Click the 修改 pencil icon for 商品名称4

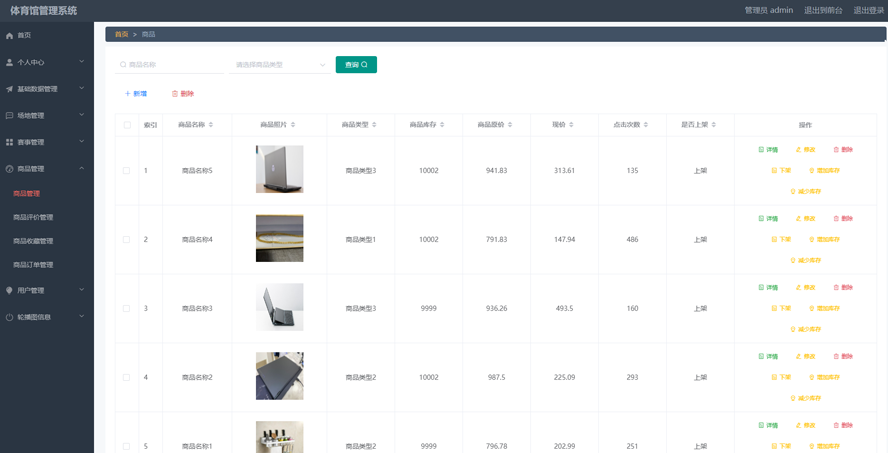coord(799,219)
